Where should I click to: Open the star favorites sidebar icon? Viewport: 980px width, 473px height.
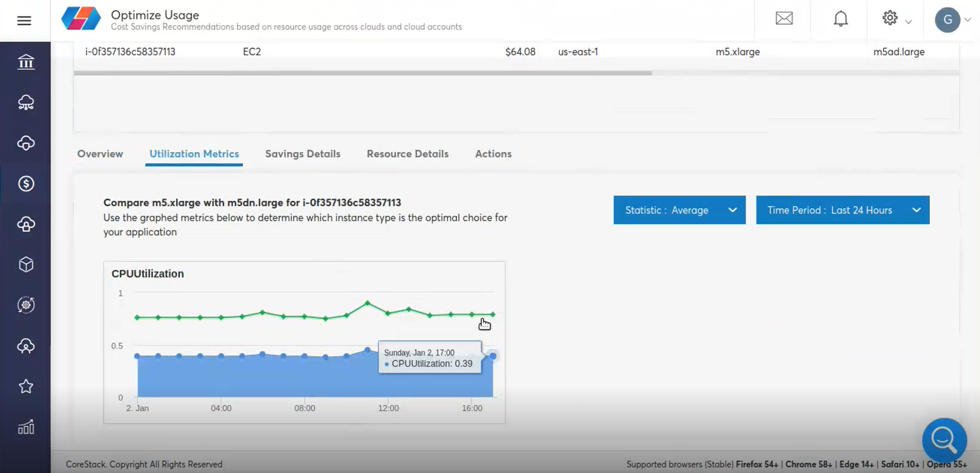click(26, 386)
